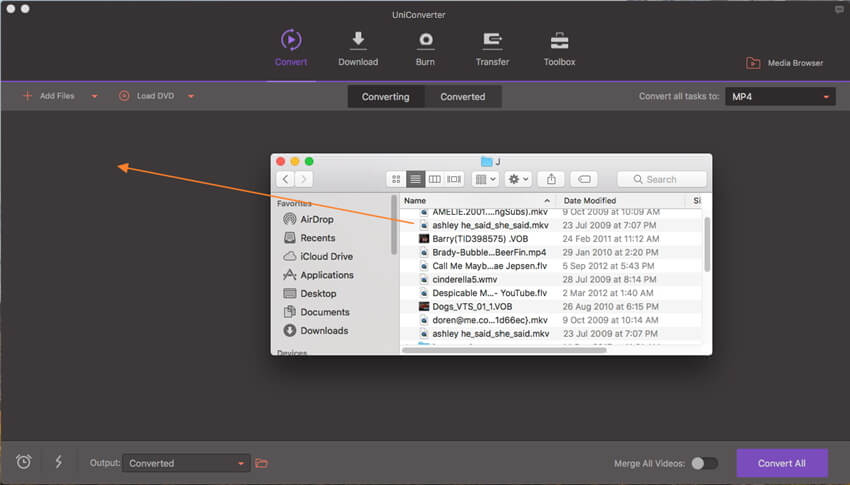
Task: Open the Finder action gear menu
Action: (x=518, y=179)
